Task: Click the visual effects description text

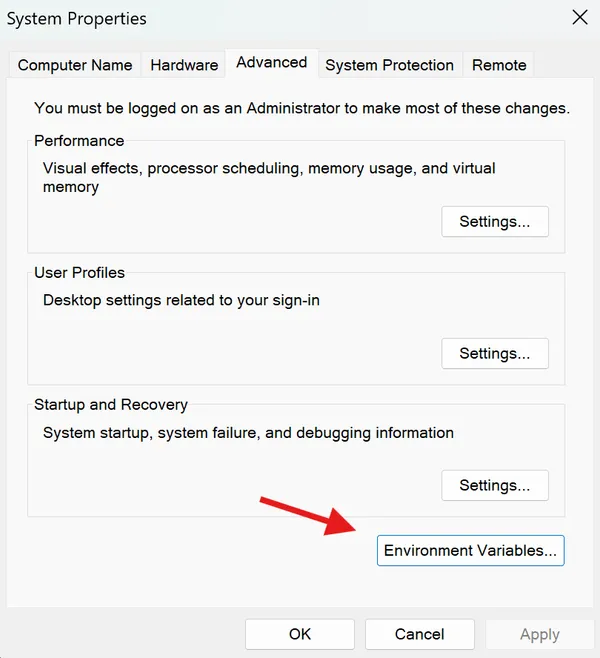Action: pos(269,177)
